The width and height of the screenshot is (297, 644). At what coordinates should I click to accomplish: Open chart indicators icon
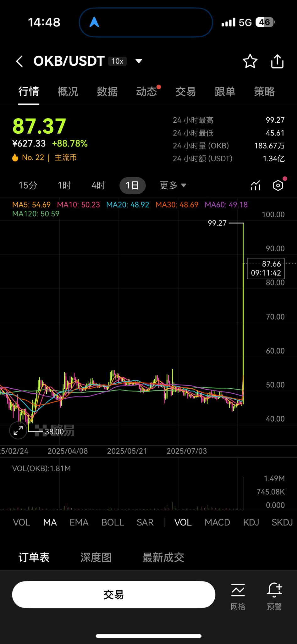256,186
